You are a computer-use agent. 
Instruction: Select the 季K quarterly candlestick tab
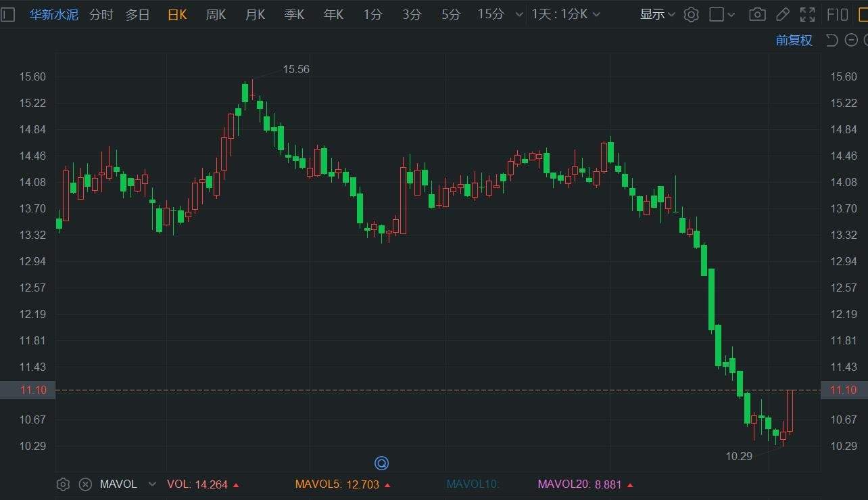coord(294,14)
